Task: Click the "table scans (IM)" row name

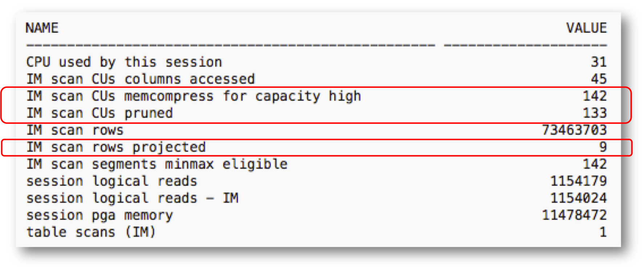Action: coord(91,232)
